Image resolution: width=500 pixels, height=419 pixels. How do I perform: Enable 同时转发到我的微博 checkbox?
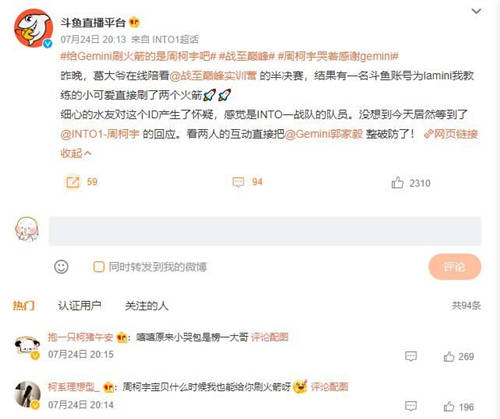click(x=99, y=267)
